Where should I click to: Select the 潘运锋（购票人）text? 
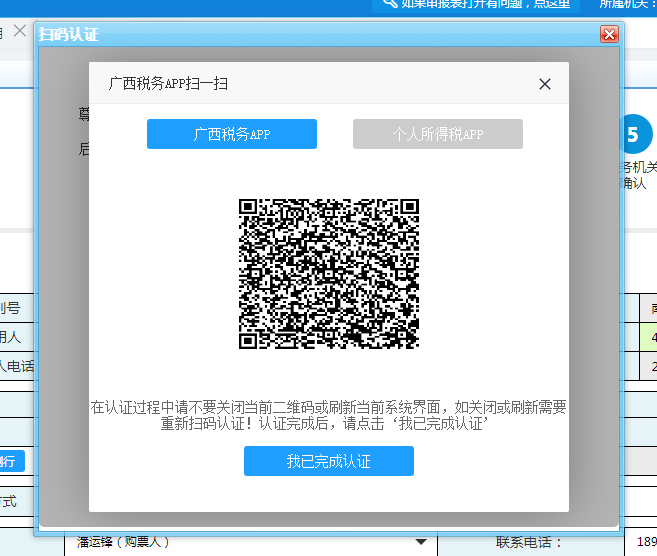pyautogui.click(x=123, y=542)
